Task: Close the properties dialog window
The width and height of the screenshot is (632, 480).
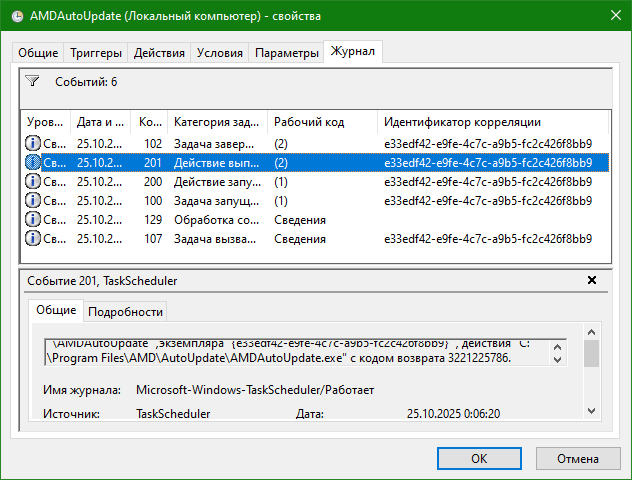Action: (615, 15)
